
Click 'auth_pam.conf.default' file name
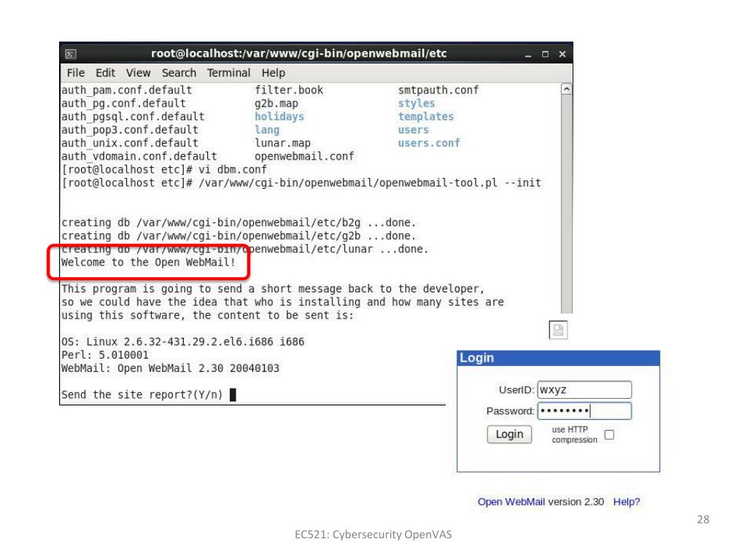[127, 90]
